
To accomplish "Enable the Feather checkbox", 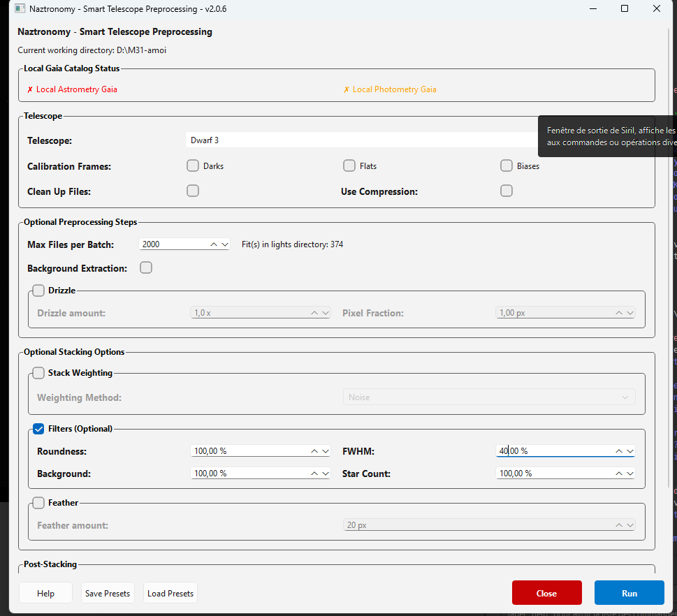I will pos(38,503).
